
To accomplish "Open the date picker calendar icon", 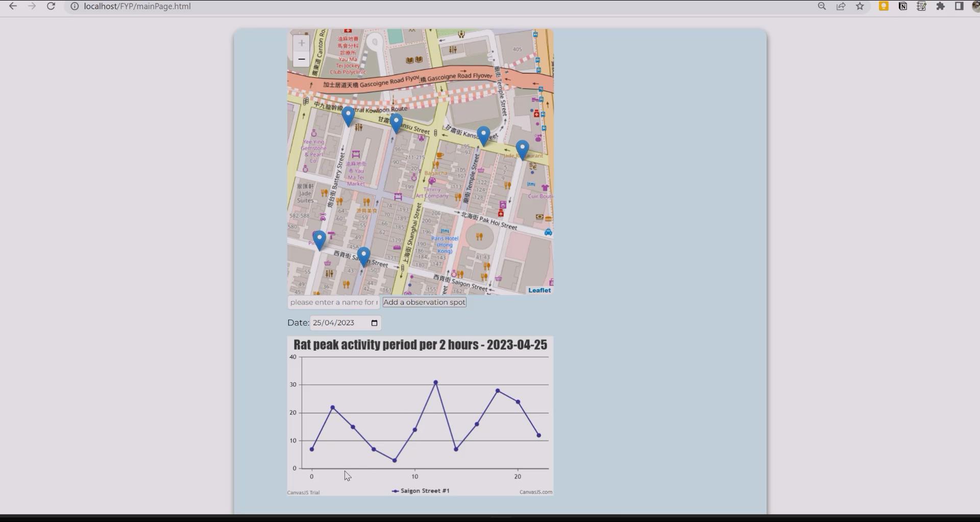I will click(x=374, y=323).
